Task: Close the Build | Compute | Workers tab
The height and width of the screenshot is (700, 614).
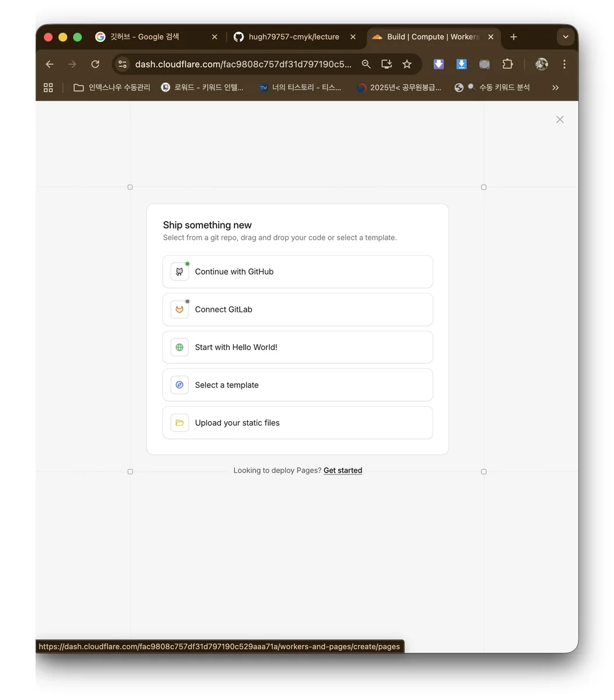Action: (491, 37)
